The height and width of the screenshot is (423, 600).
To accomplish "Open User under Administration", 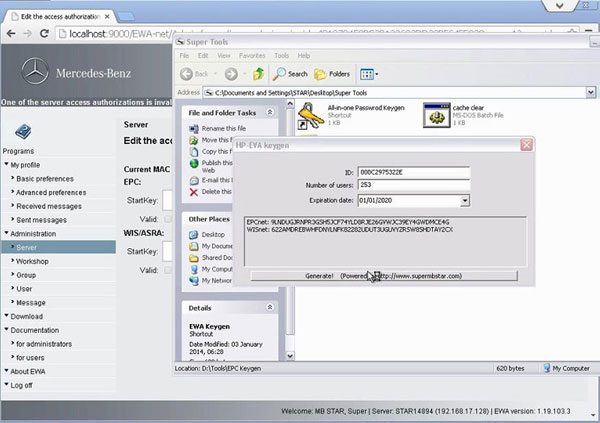I will (x=24, y=289).
